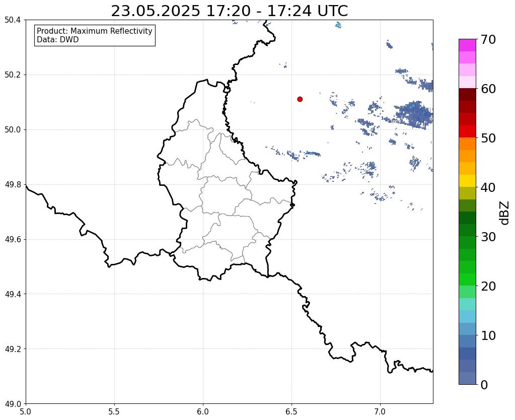
Task: Click the longitude axis label '7.0'
Action: [x=380, y=412]
